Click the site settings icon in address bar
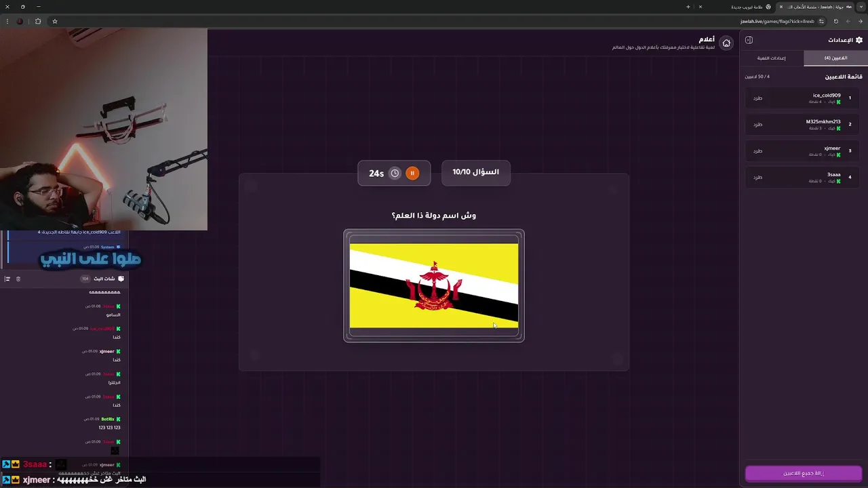Screen dimensions: 868x488 [822, 21]
